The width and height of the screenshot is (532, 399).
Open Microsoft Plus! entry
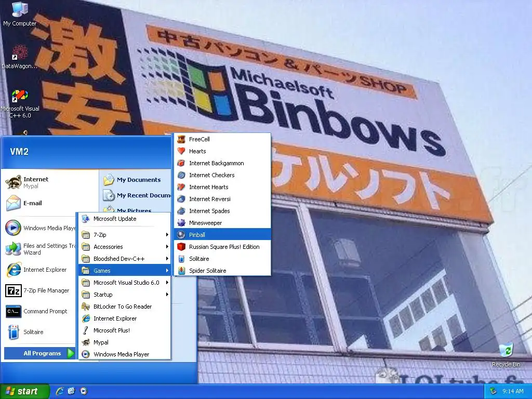pyautogui.click(x=125, y=330)
